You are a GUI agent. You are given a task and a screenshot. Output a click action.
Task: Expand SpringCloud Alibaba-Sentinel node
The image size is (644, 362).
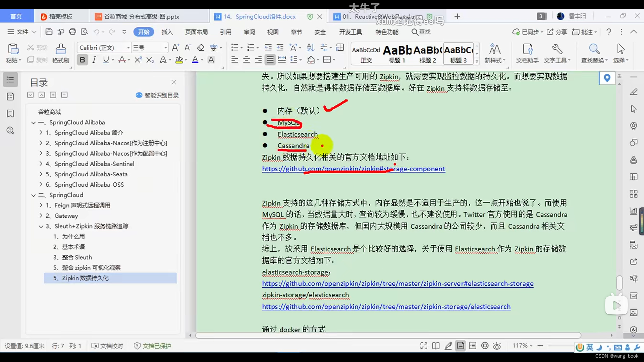[41, 164]
